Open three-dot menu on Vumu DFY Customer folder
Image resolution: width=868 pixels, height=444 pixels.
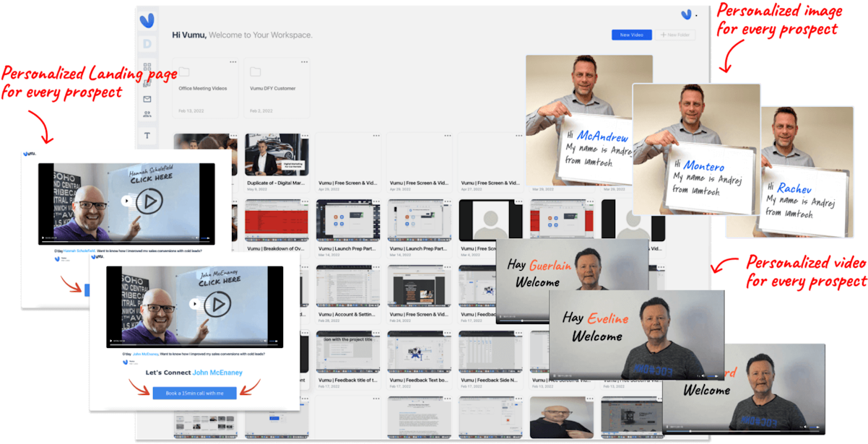[304, 62]
